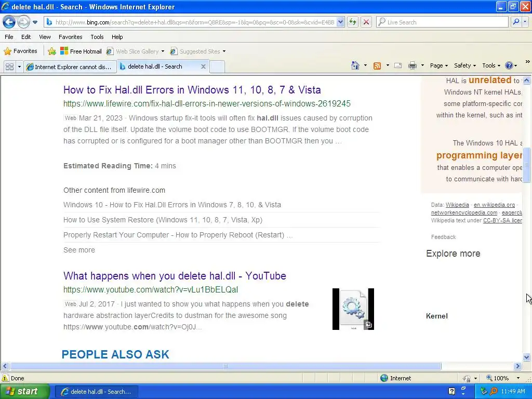This screenshot has width=532, height=399.
Task: Switch to the Internet Explorer cannot display tab
Action: pyautogui.click(x=70, y=67)
